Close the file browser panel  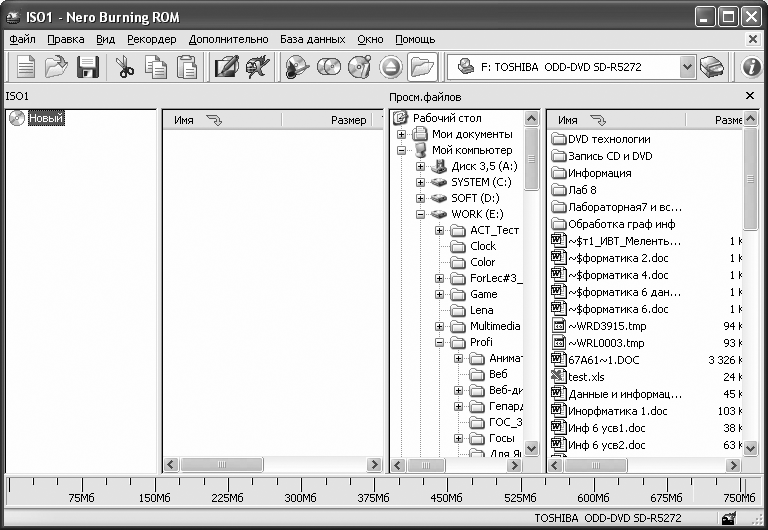tap(750, 96)
